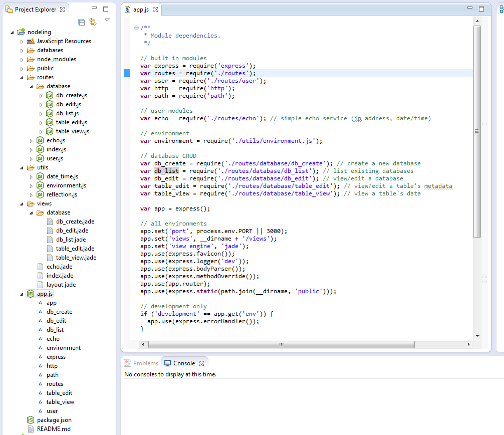Click the table_edit.js file icon
This screenshot has width=504, height=435.
(50, 122)
